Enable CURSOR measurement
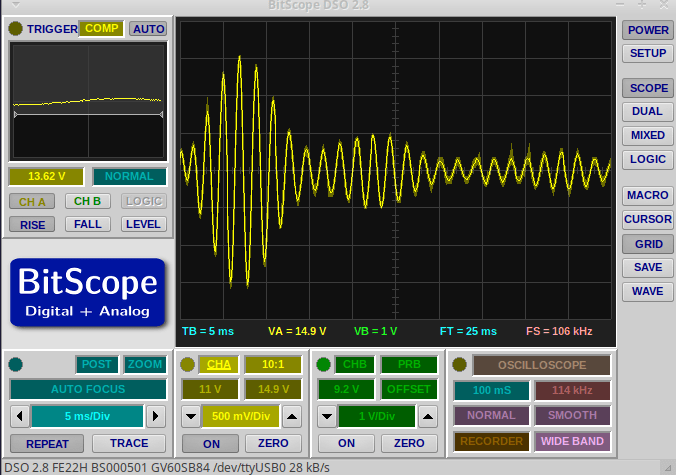 pos(648,219)
